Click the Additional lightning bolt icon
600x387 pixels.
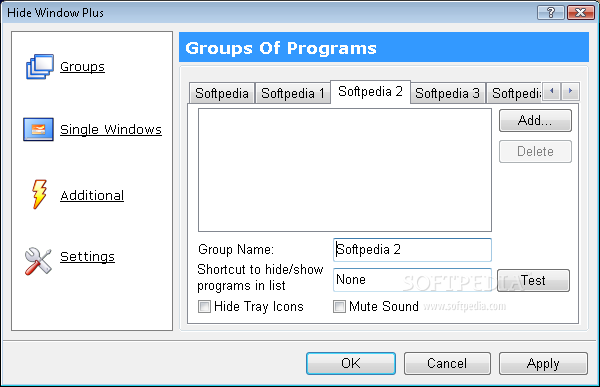point(39,194)
